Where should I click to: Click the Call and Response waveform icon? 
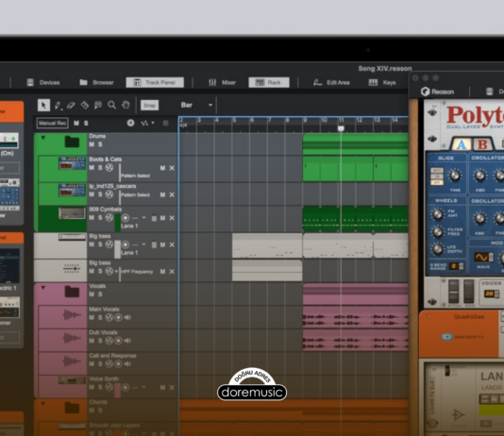pos(72,361)
